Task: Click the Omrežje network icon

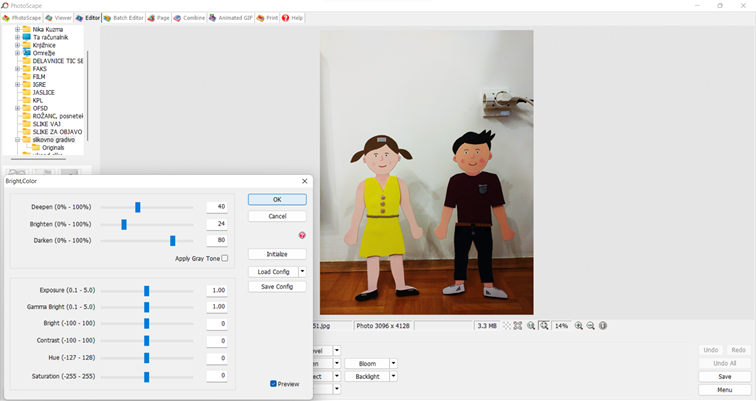Action: coord(27,53)
